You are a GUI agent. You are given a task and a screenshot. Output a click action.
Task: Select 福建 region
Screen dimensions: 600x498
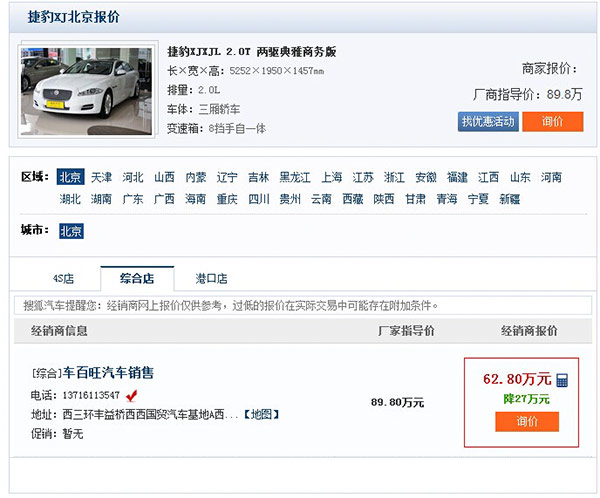(x=457, y=177)
